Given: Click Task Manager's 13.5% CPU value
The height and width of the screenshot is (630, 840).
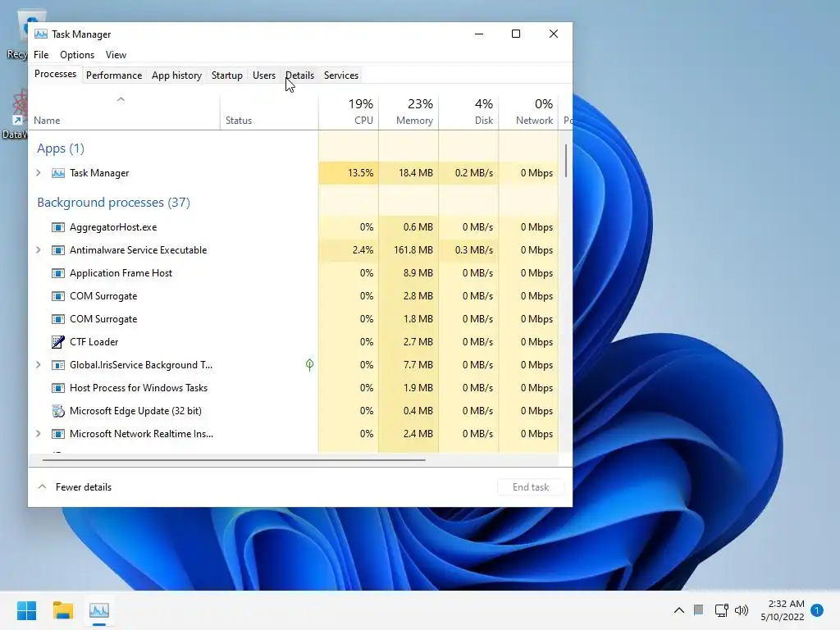Looking at the screenshot, I should (x=349, y=173).
